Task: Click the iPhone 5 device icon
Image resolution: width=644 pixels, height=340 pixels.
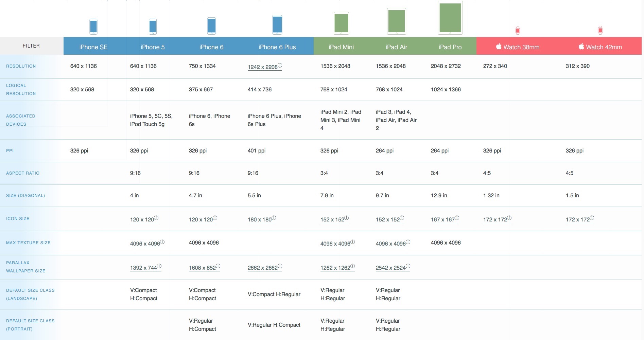Action: 153,26
